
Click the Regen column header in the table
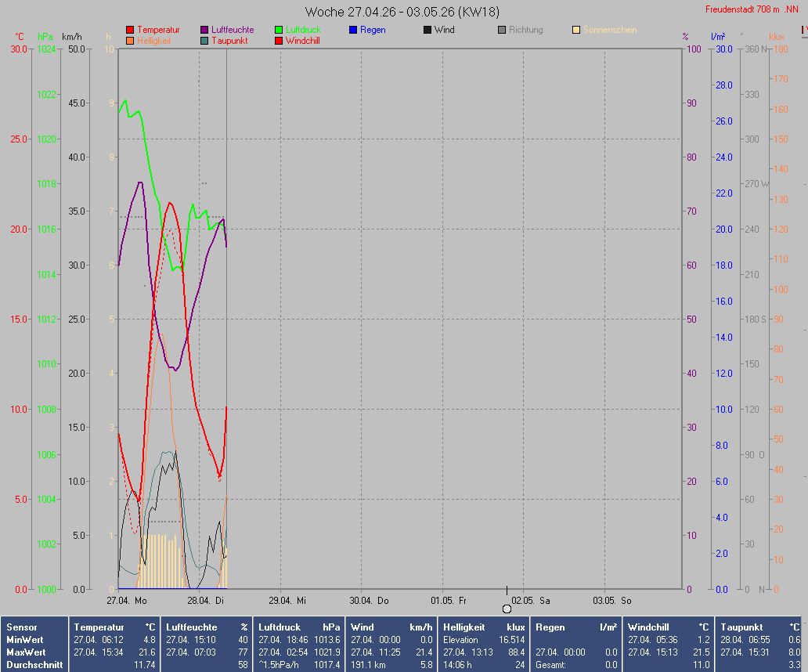point(550,627)
